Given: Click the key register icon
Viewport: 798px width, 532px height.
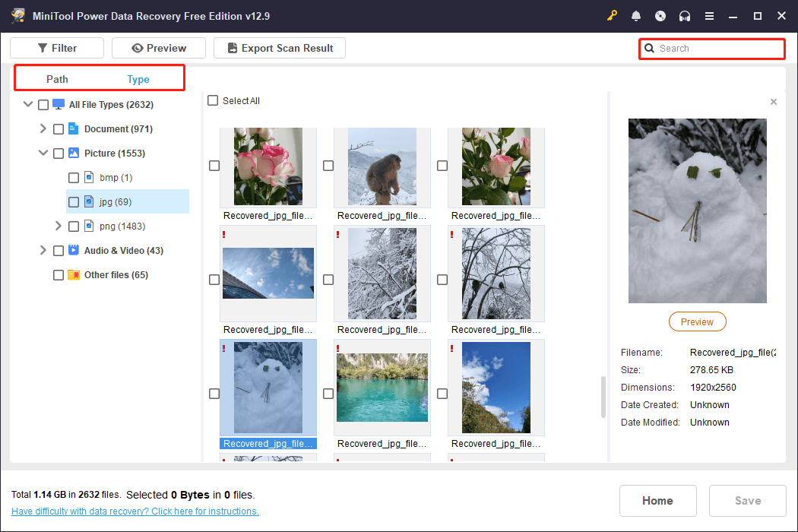Looking at the screenshot, I should point(612,16).
